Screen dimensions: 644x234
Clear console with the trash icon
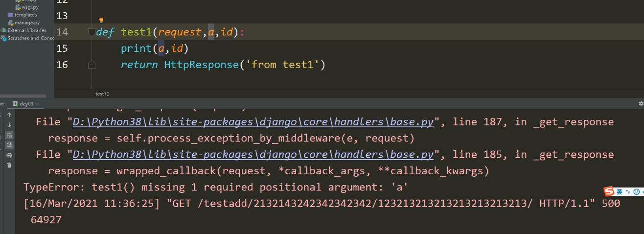(9, 165)
